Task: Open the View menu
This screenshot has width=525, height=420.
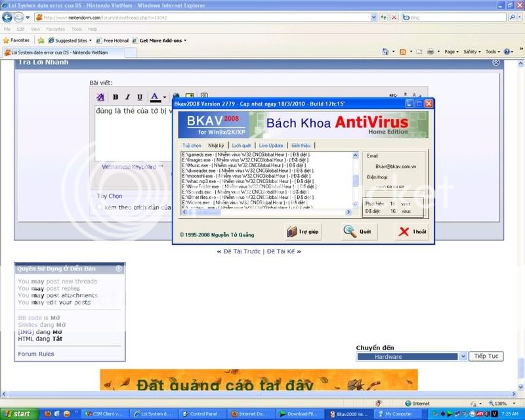Action: click(x=35, y=29)
